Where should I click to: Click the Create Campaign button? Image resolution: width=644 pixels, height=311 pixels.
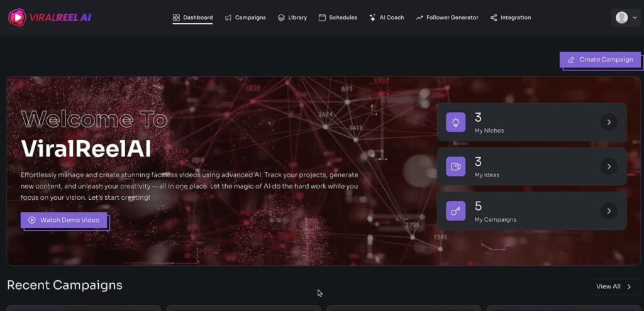600,60
